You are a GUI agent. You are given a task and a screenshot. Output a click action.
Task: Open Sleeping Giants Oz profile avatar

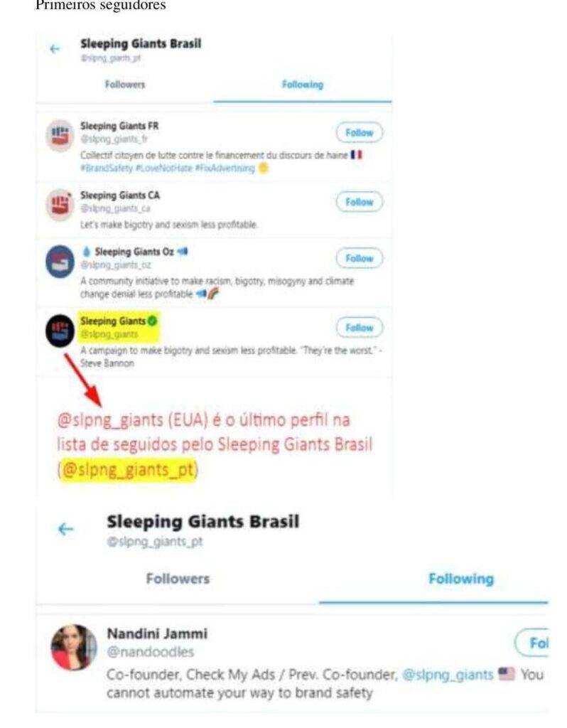[60, 262]
